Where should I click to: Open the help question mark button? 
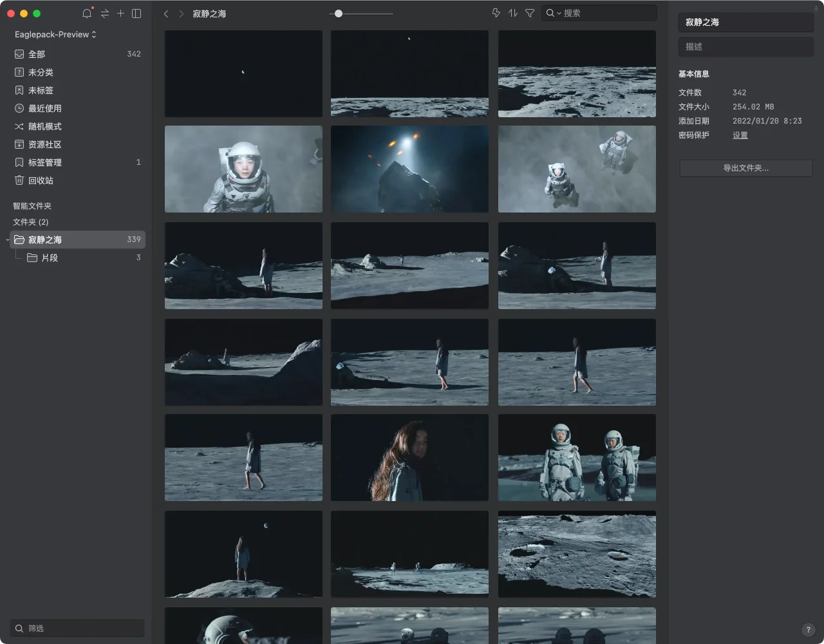(809, 630)
